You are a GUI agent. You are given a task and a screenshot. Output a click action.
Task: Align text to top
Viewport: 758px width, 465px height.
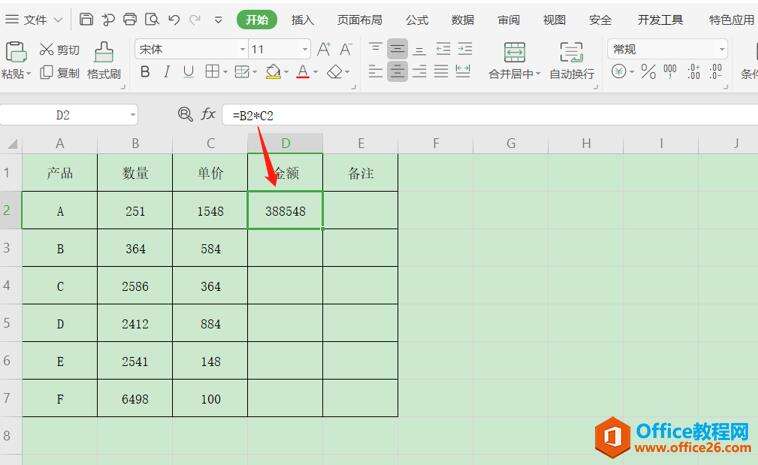coord(375,48)
